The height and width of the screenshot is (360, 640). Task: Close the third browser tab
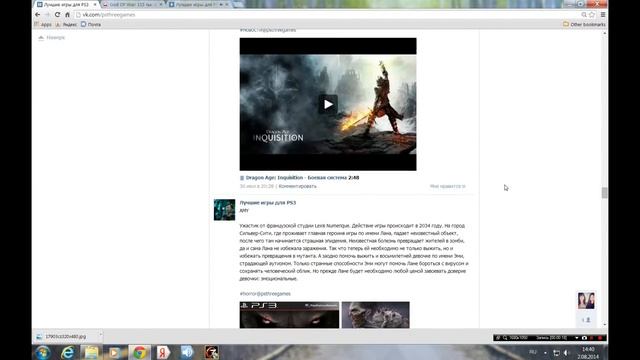pos(227,4)
